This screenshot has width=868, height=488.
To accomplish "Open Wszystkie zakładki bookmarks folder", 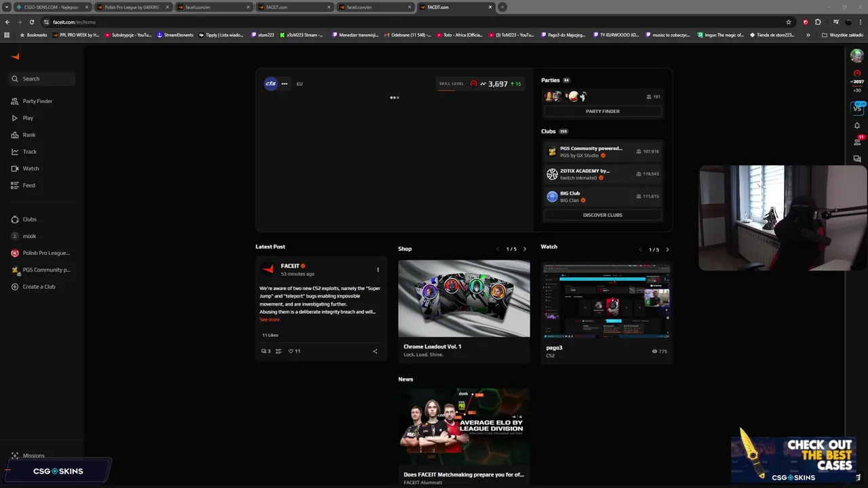I will coord(843,35).
